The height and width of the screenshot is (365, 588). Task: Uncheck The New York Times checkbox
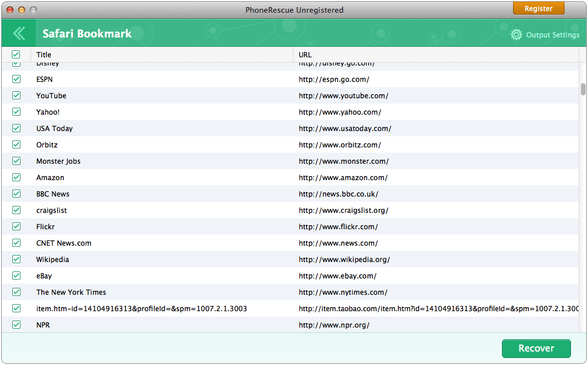tap(16, 292)
